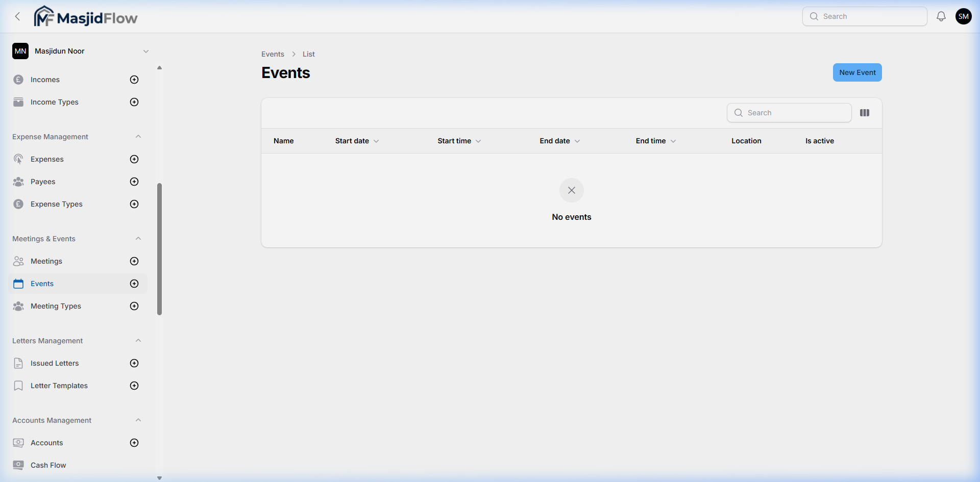Image resolution: width=980 pixels, height=482 pixels.
Task: Click the New Event button
Action: click(x=857, y=72)
